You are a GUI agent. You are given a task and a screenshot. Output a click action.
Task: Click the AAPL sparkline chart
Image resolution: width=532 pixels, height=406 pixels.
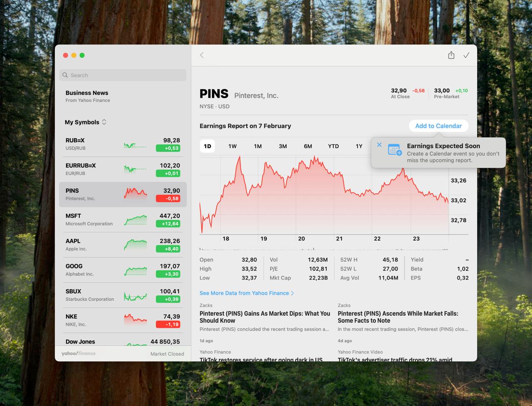coord(135,245)
